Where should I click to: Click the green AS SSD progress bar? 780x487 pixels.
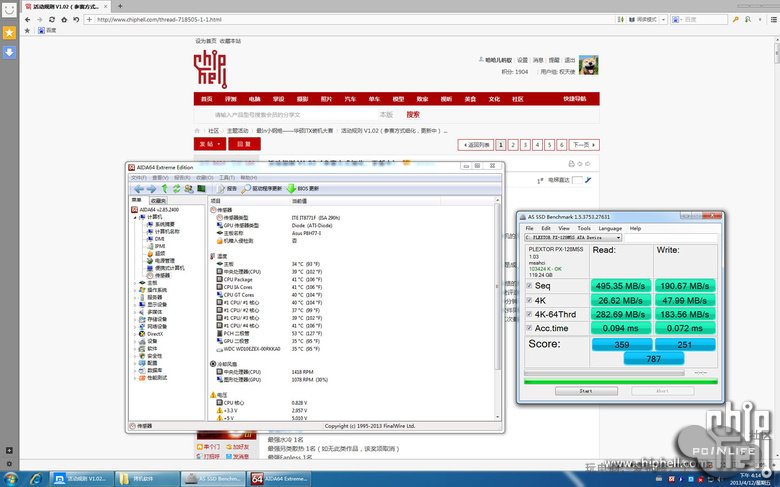(620, 382)
